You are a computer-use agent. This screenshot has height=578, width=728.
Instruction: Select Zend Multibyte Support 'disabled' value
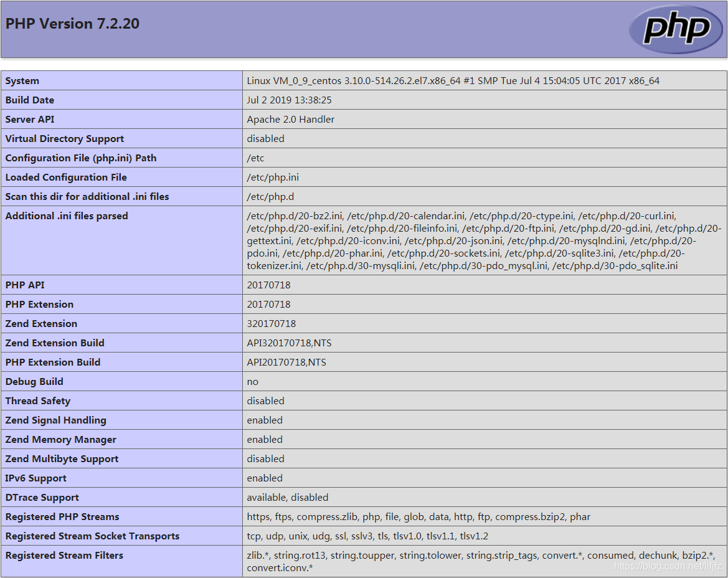(265, 458)
